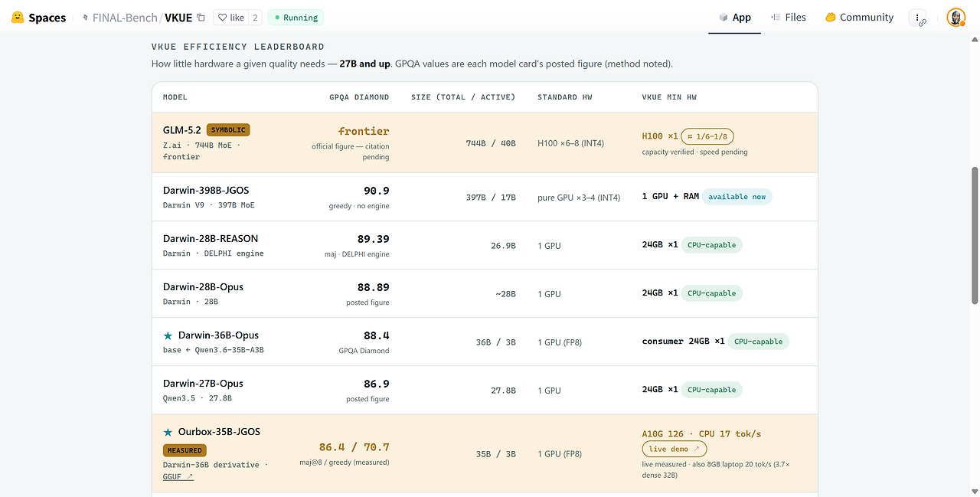
Task: Click the FINAL-Bench organization avatar icon
Action: tap(85, 18)
